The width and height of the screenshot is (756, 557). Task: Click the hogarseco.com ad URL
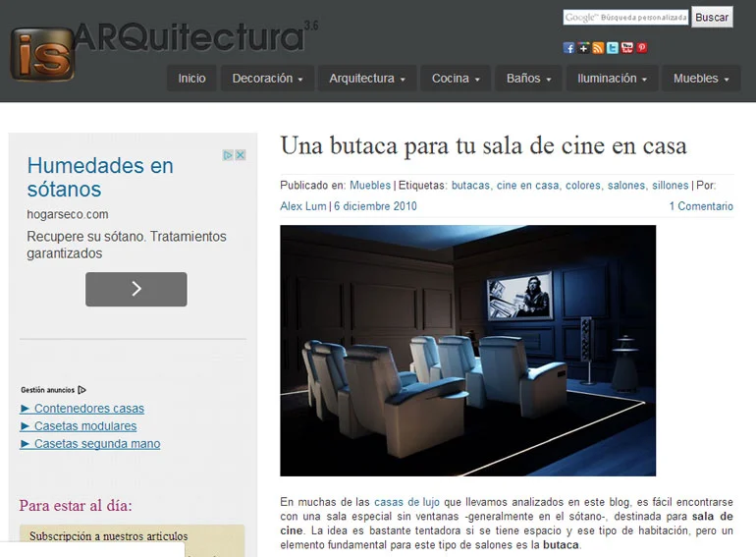pyautogui.click(x=68, y=214)
